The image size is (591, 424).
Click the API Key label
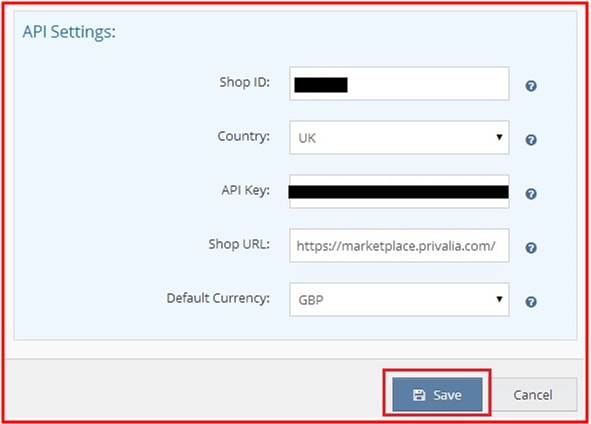point(245,190)
